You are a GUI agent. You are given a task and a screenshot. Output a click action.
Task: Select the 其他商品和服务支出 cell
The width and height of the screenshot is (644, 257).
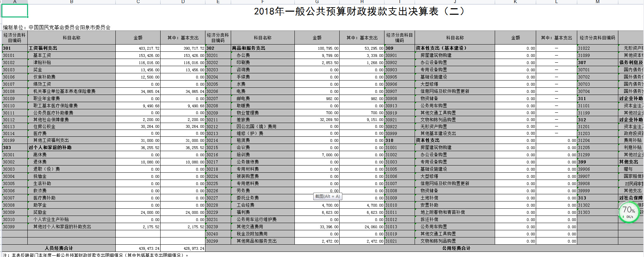[x=263, y=241]
